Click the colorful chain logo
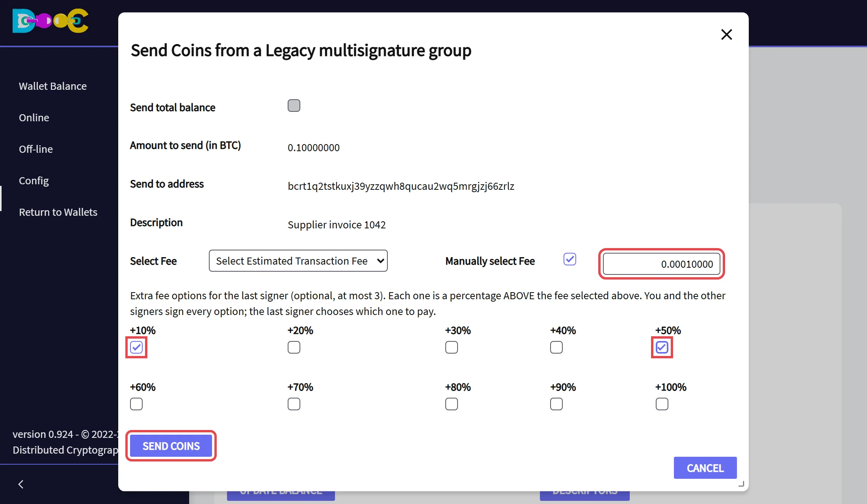Viewport: 867px width, 504px height. tap(50, 20)
